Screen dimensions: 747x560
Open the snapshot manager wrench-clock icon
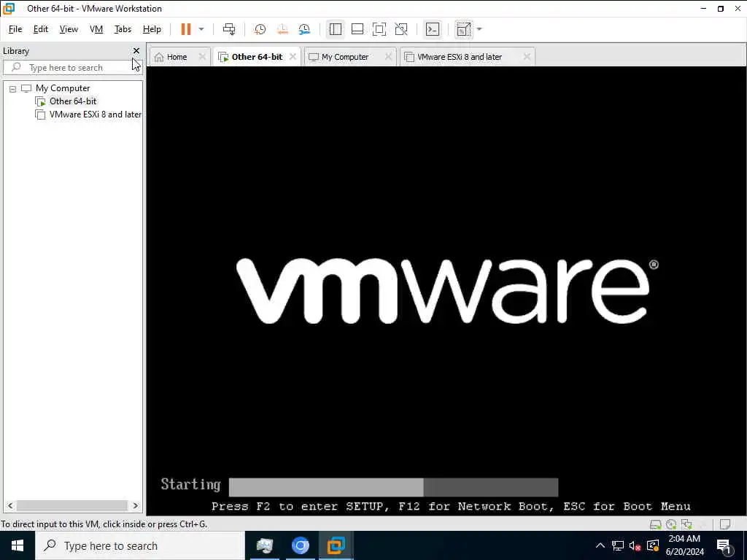point(304,29)
